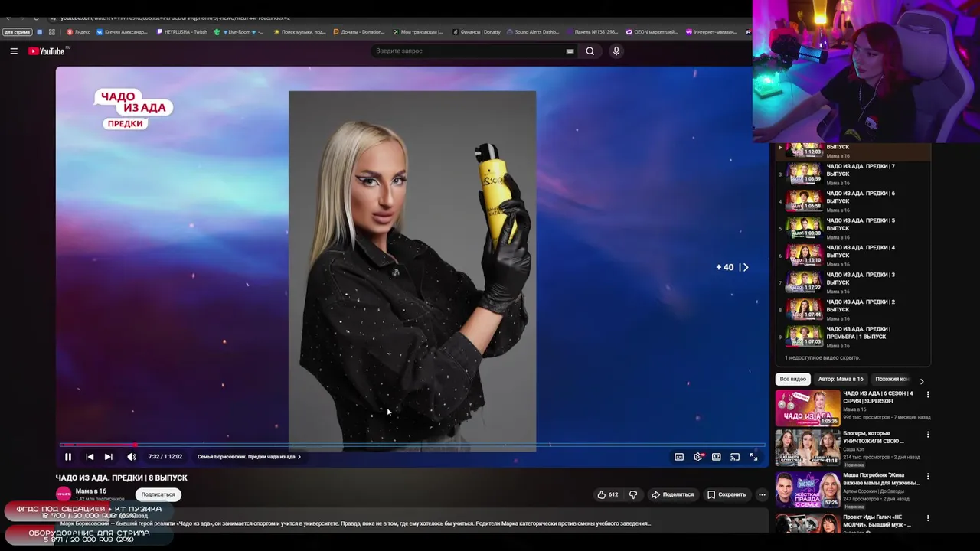
Task: Like the video with thumbs-up 612
Action: (x=608, y=494)
